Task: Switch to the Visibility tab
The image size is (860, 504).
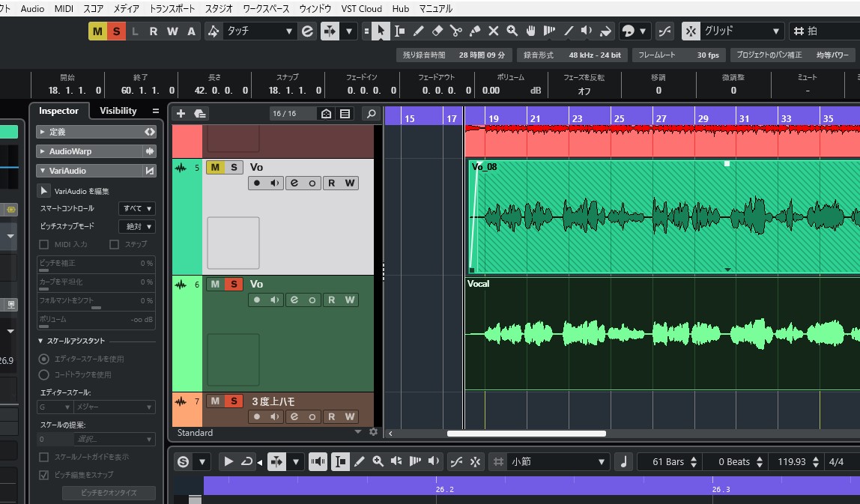Action: point(118,111)
